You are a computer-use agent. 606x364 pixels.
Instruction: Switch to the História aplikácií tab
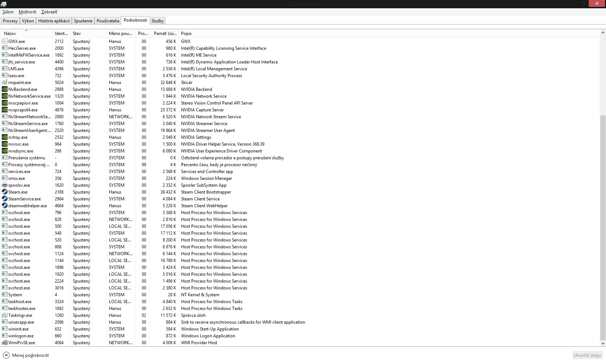54,21
